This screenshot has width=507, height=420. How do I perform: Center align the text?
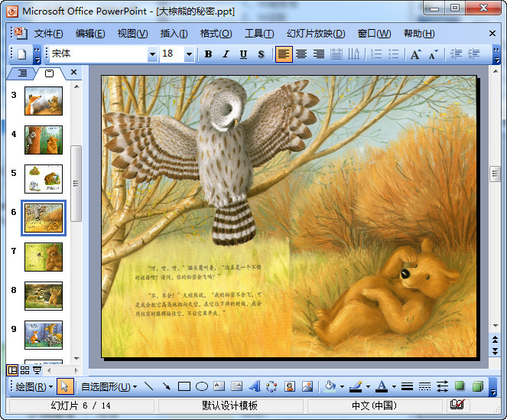(301, 54)
